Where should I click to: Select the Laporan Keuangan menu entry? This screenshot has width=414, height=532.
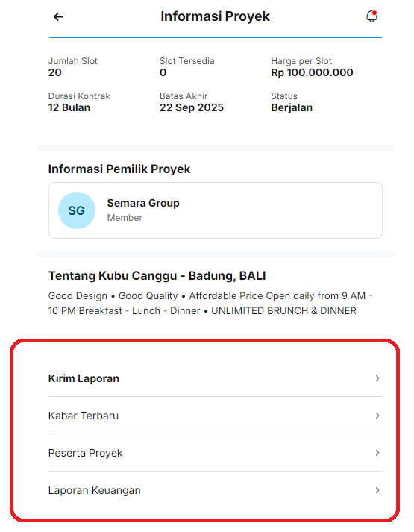coord(216,490)
